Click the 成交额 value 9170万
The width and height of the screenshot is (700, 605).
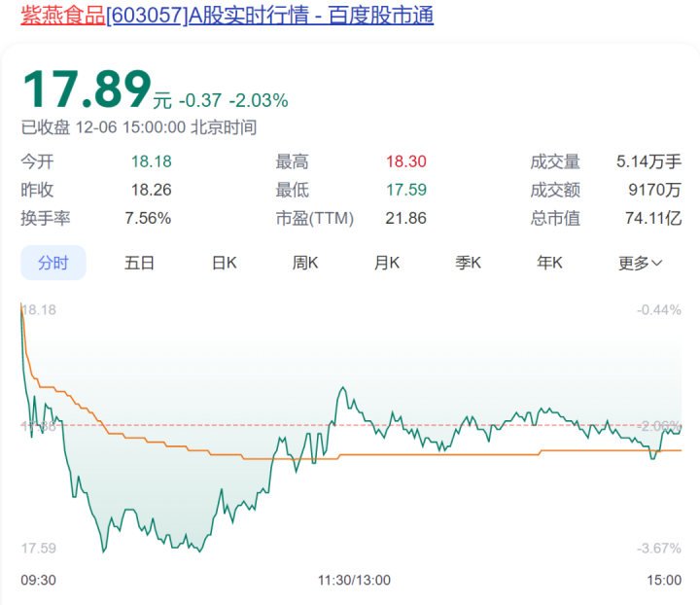click(x=655, y=190)
